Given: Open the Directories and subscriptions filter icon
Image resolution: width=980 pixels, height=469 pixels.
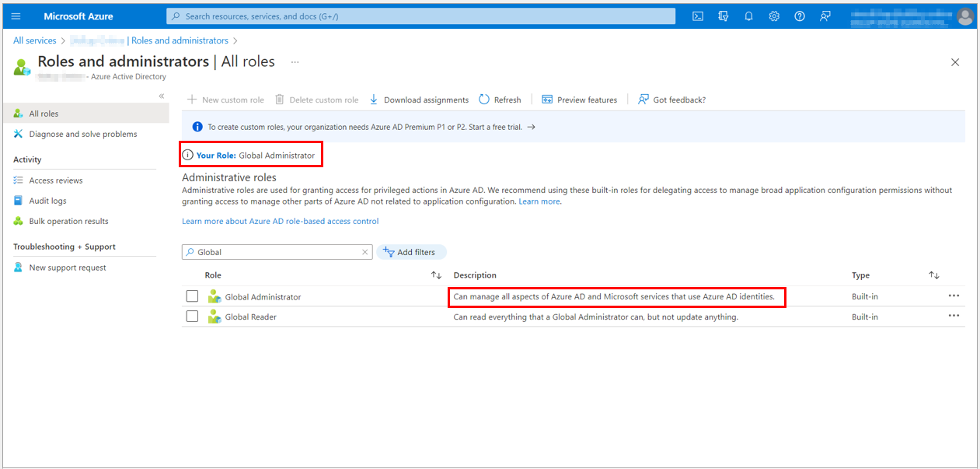Looking at the screenshot, I should [x=724, y=16].
